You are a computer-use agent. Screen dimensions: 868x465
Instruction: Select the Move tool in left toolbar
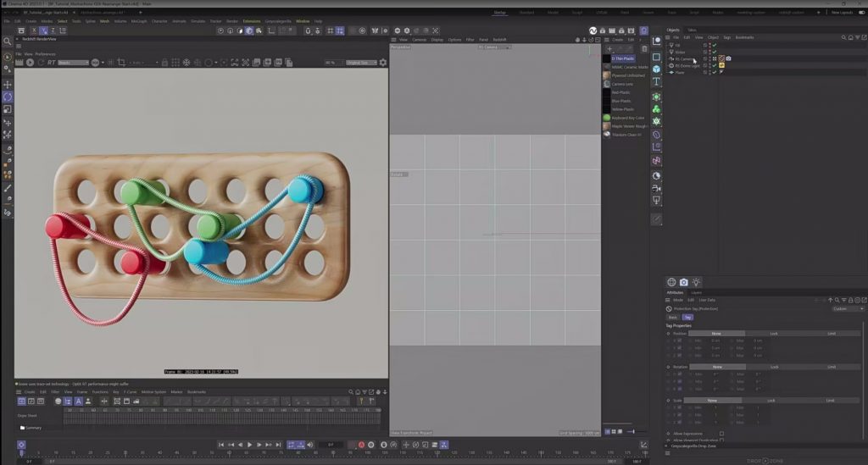(x=8, y=84)
